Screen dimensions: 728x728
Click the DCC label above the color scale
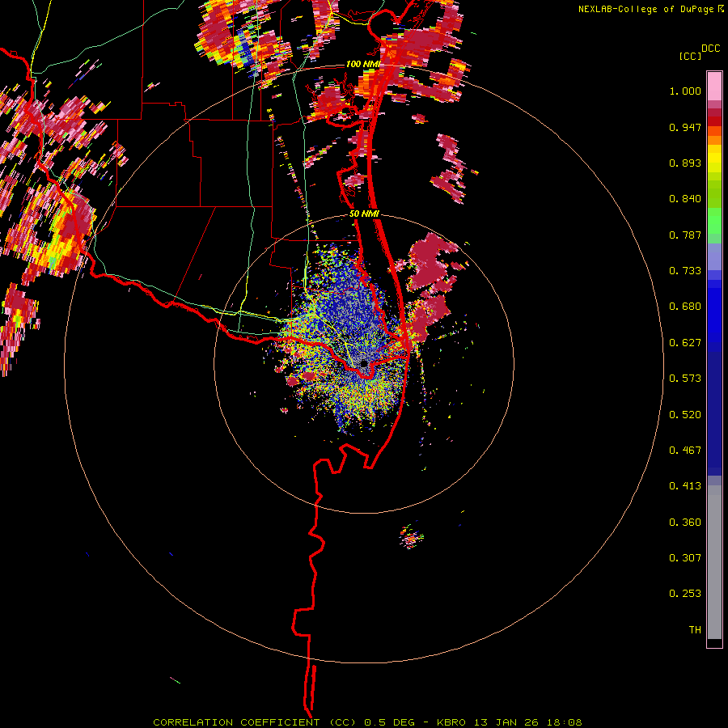tap(710, 49)
